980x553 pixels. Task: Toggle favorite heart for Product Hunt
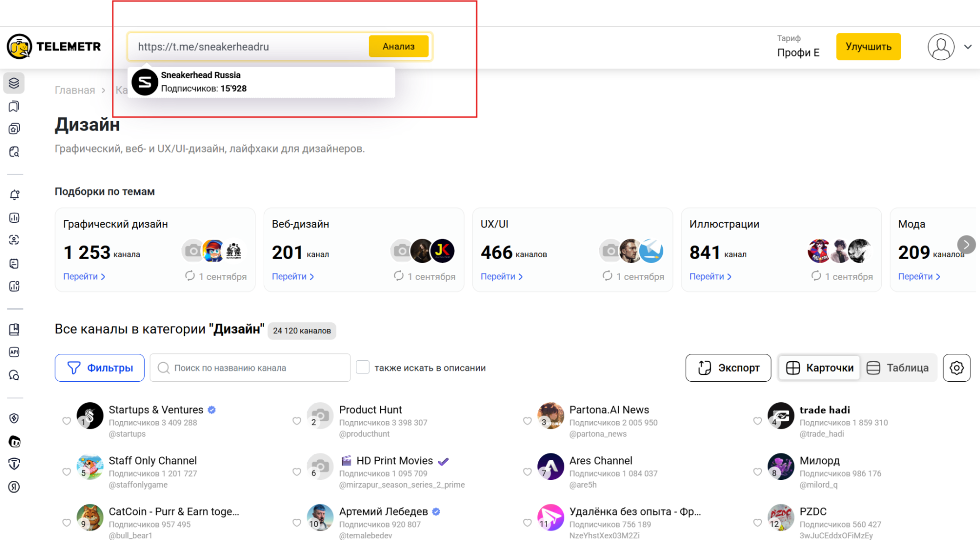click(297, 421)
